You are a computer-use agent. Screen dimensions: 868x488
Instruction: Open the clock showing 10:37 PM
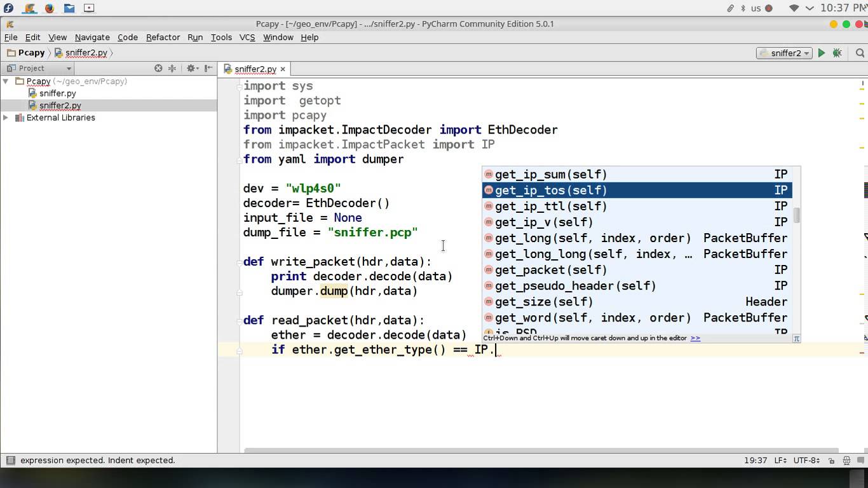click(844, 8)
